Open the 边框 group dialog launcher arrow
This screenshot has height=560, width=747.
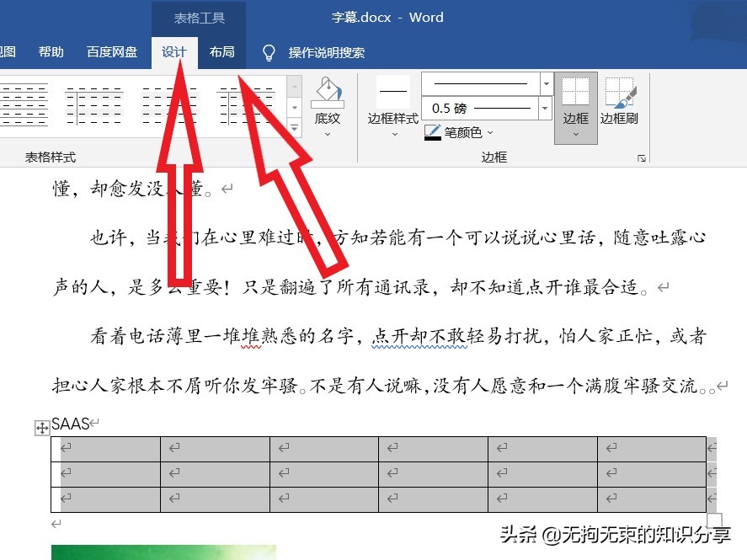coord(642,157)
